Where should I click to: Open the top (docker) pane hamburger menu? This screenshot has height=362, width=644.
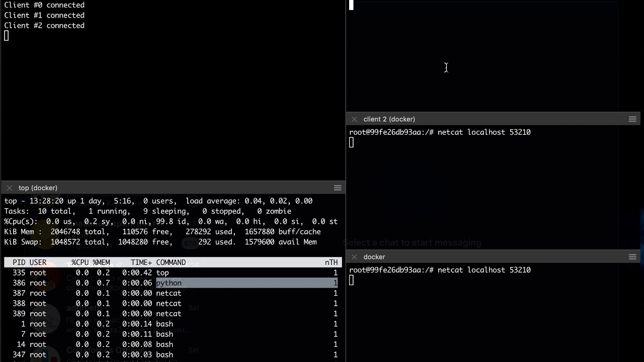338,188
